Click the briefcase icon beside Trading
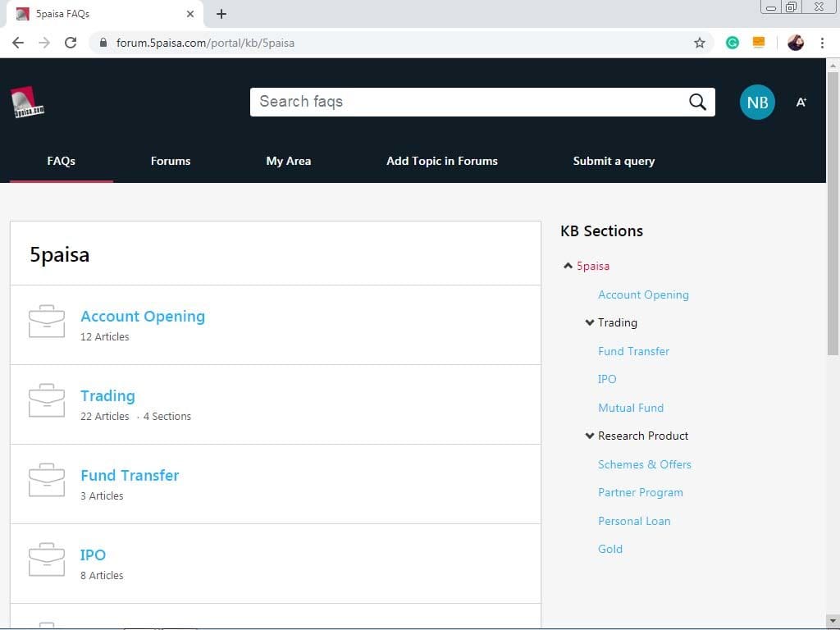The width and height of the screenshot is (840, 630). pos(47,400)
